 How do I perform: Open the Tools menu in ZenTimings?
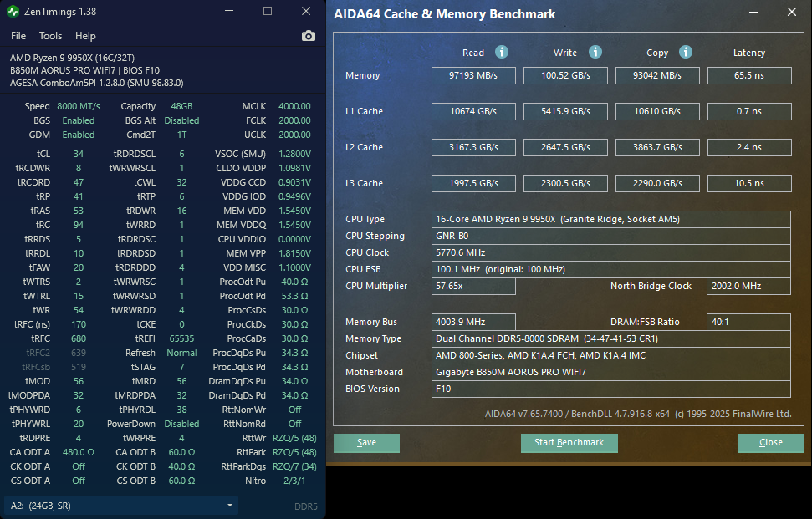click(x=50, y=36)
